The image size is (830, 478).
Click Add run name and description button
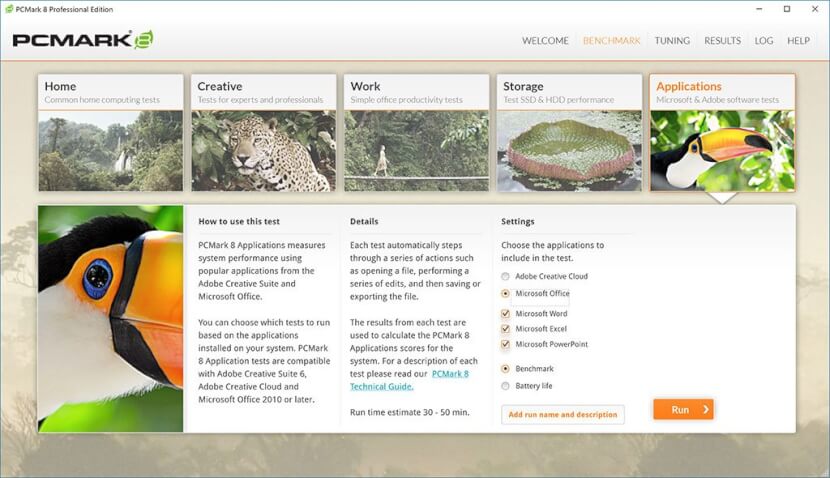point(563,414)
